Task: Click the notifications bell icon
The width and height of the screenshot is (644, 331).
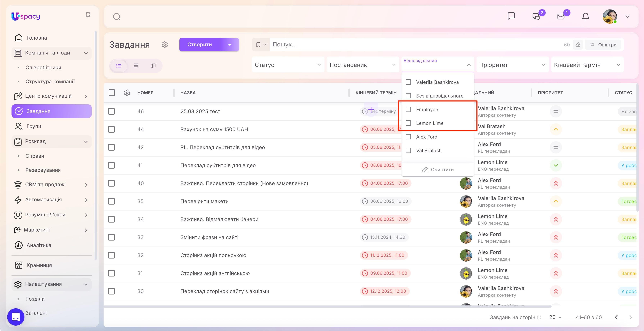Action: [586, 17]
